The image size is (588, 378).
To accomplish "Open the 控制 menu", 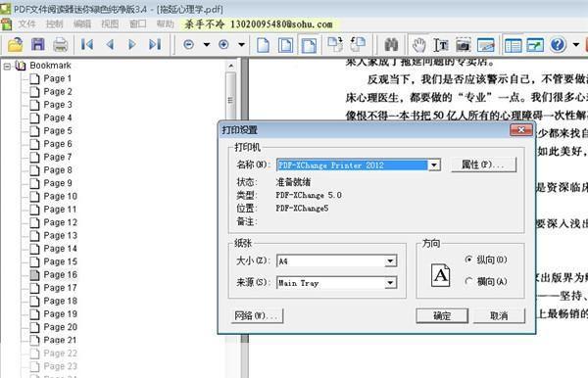I will [54, 24].
